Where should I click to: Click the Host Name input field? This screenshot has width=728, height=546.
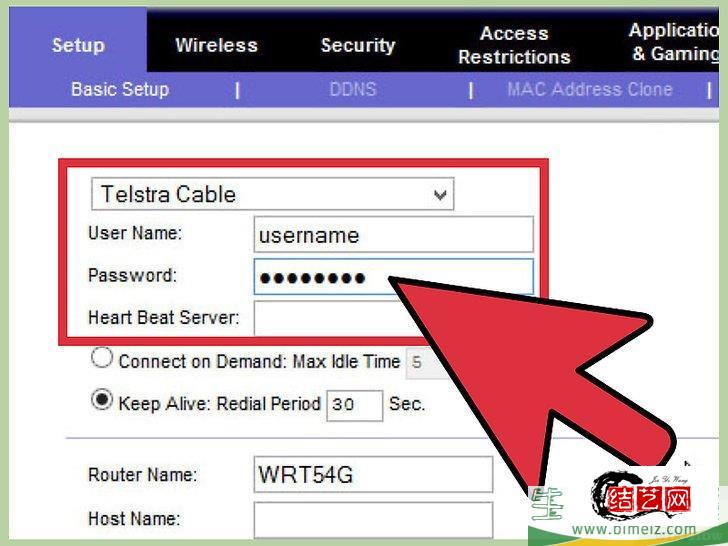coord(373,520)
